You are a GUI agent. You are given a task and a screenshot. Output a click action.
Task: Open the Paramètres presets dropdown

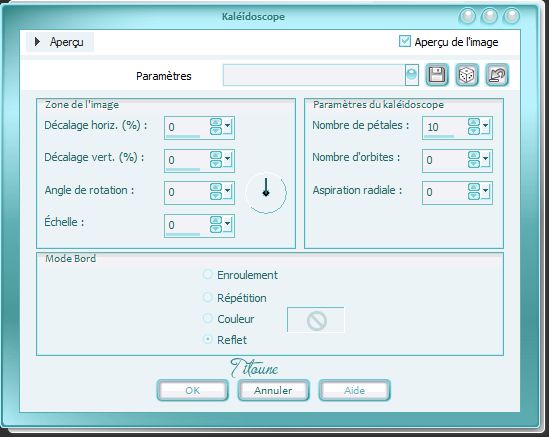[412, 75]
